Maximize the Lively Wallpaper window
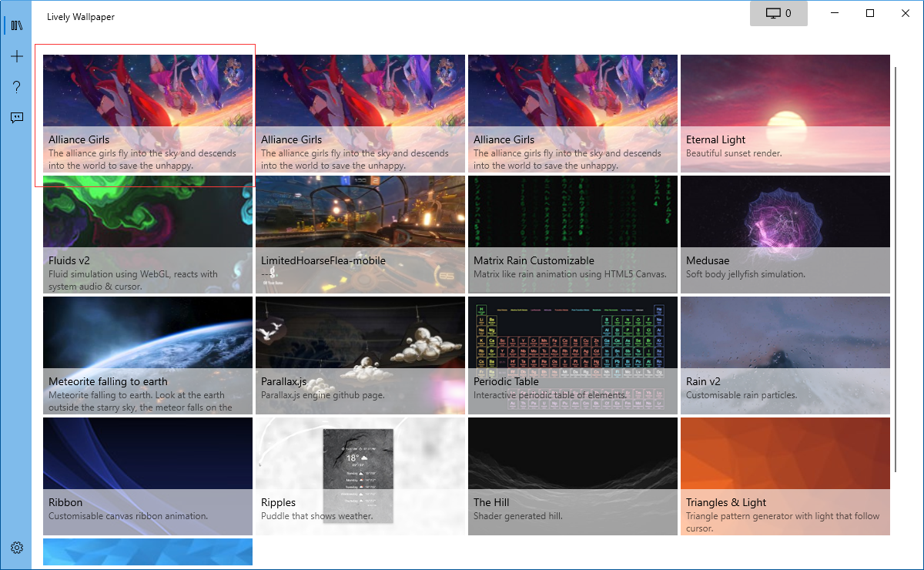 point(870,13)
